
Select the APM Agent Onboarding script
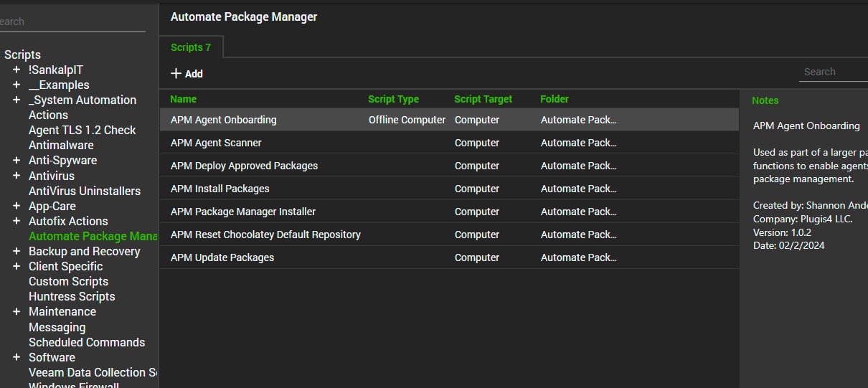[449, 120]
